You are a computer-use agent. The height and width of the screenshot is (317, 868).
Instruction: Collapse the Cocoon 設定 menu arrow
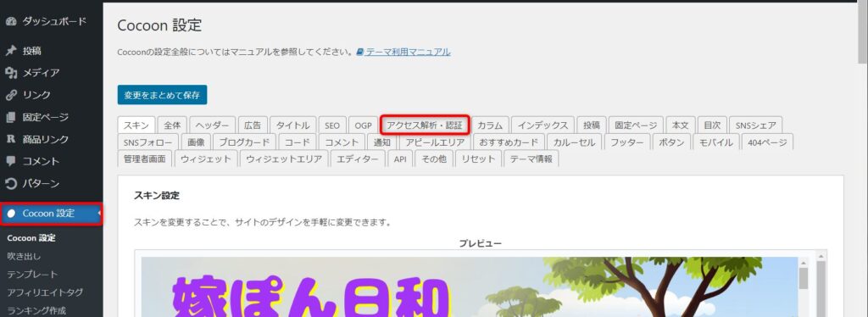(x=99, y=214)
